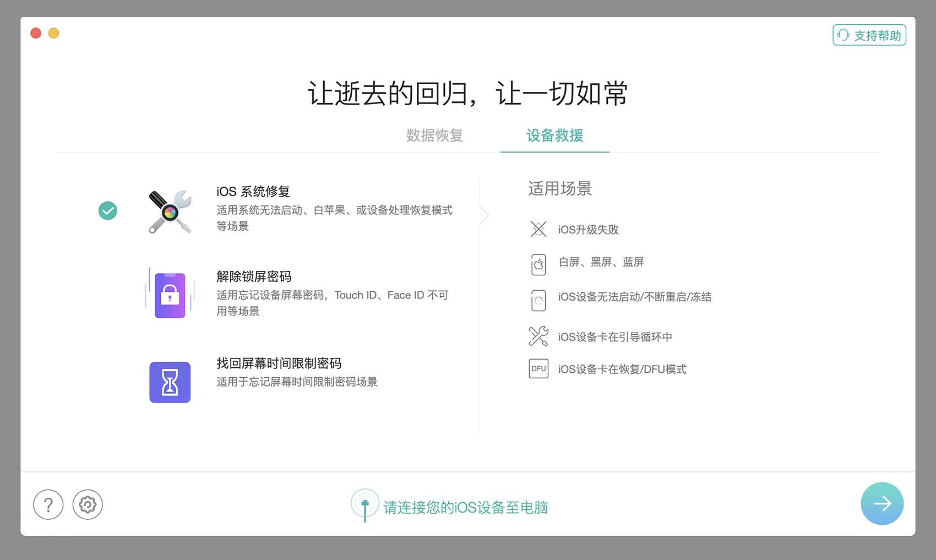Select the 设备救援 tab
936x560 pixels.
coord(554,135)
